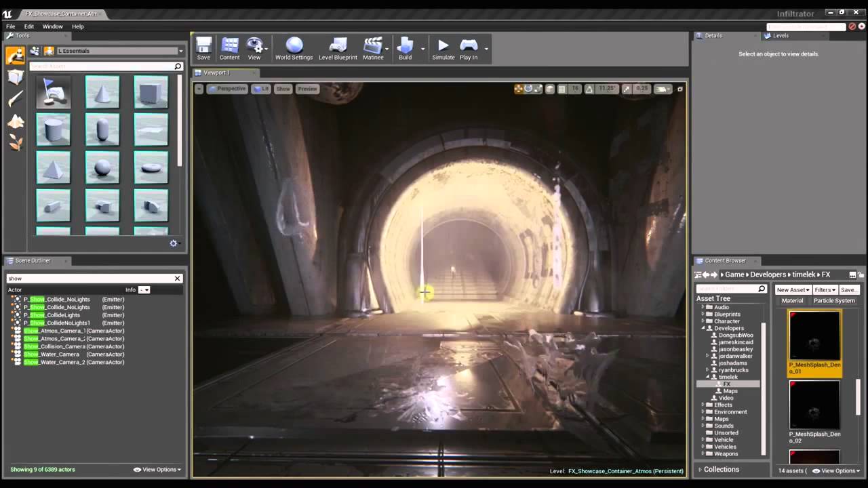
Task: Click the Matinee clapperboard icon
Action: pos(373,49)
